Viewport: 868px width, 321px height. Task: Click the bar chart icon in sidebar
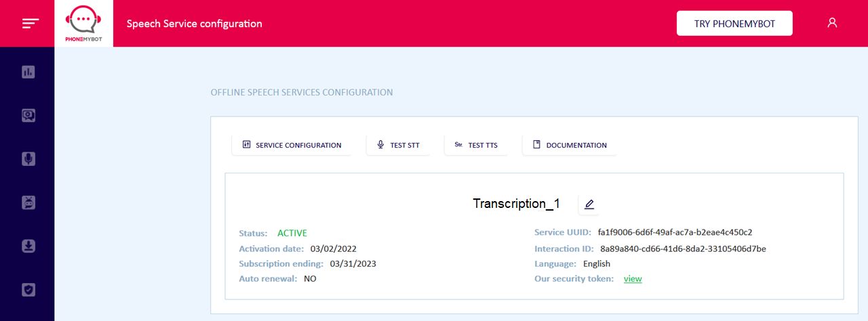point(28,72)
